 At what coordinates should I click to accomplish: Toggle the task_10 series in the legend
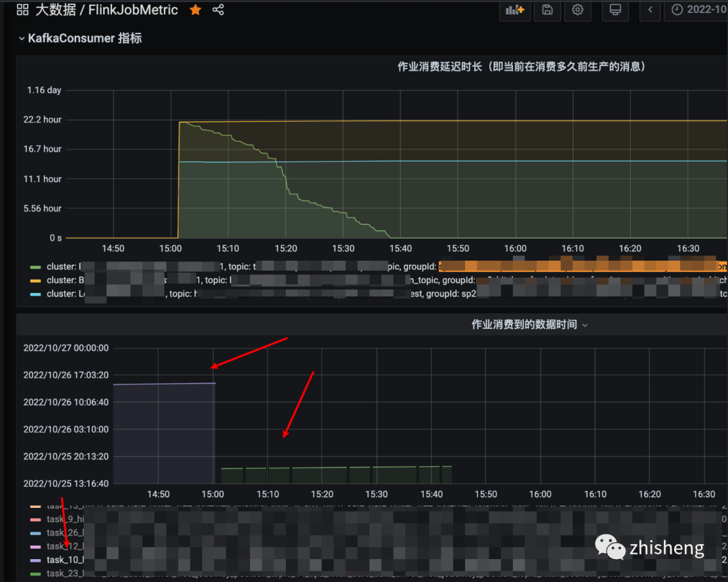(386, 560)
